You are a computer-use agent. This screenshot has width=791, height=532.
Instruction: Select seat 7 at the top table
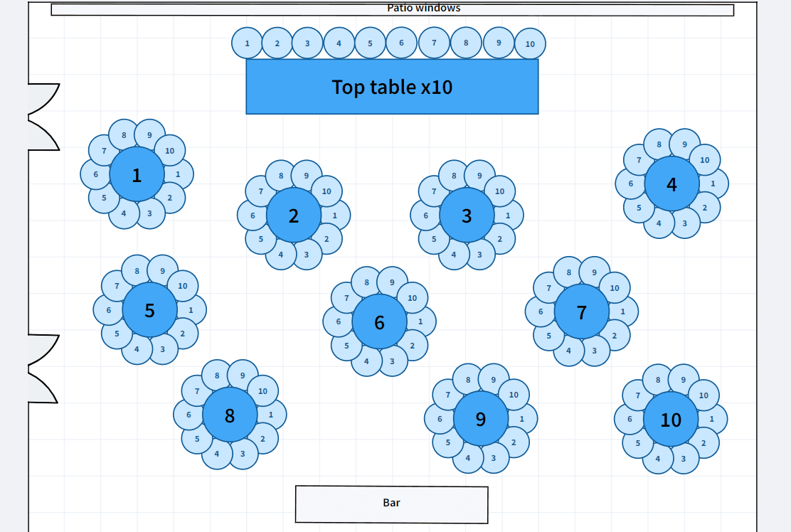[x=435, y=43]
